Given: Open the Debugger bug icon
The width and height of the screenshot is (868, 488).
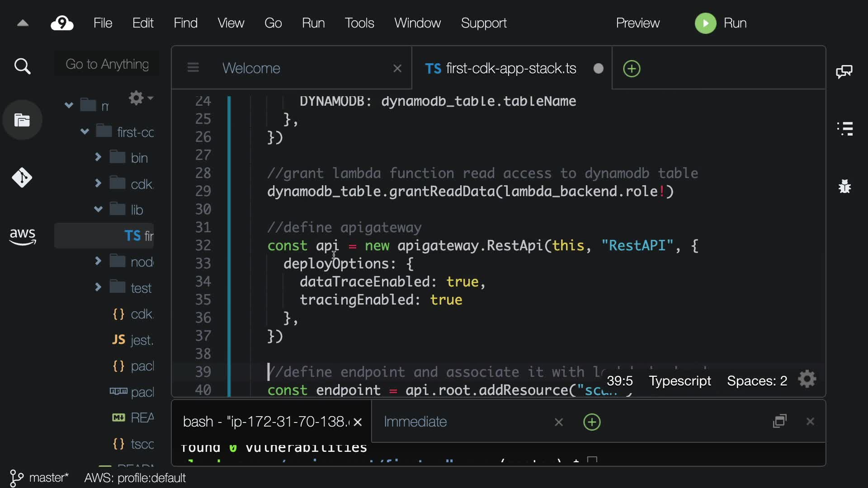Looking at the screenshot, I should (x=844, y=186).
